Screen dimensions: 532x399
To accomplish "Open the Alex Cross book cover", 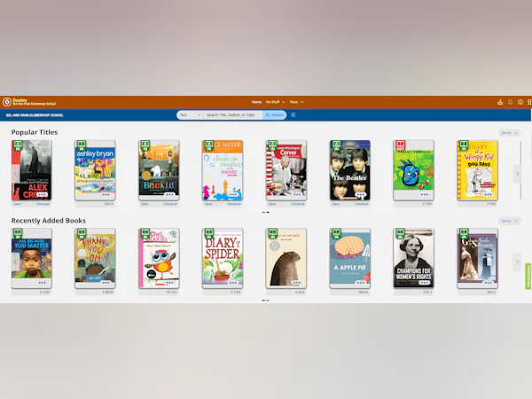I will point(32,170).
